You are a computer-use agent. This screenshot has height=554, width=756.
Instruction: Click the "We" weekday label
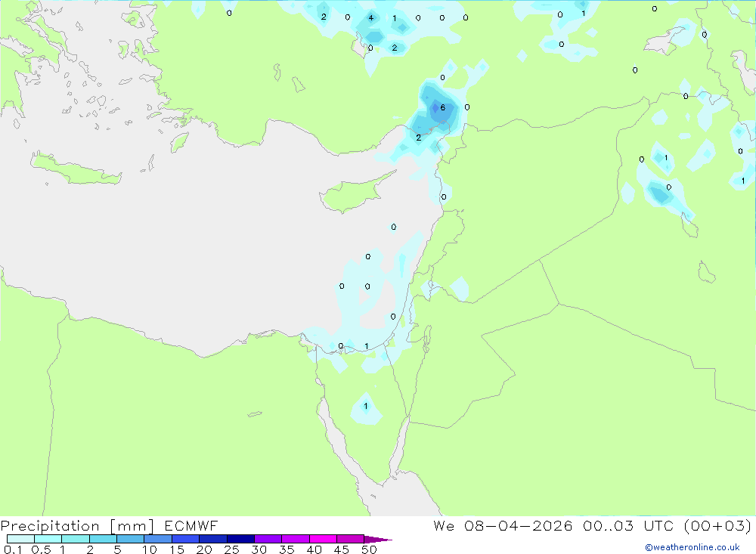coord(444,525)
